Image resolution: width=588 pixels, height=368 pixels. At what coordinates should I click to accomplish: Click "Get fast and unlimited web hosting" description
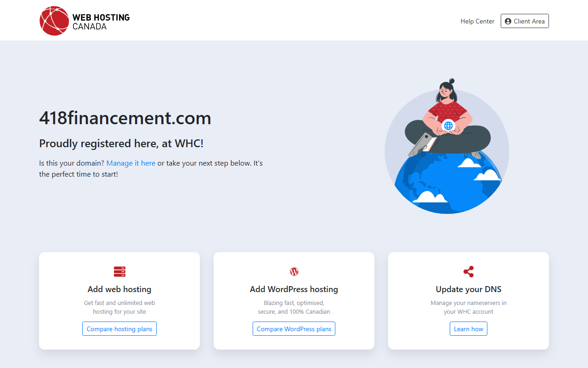point(119,307)
